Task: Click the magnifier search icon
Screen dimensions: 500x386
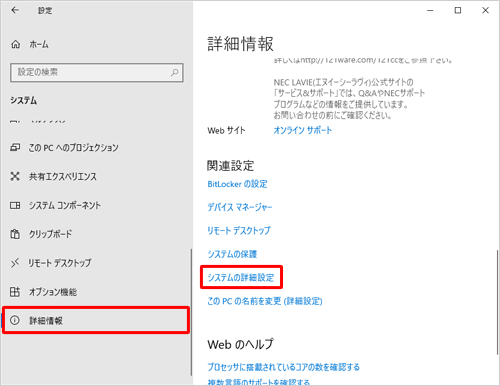Action: coord(174,72)
